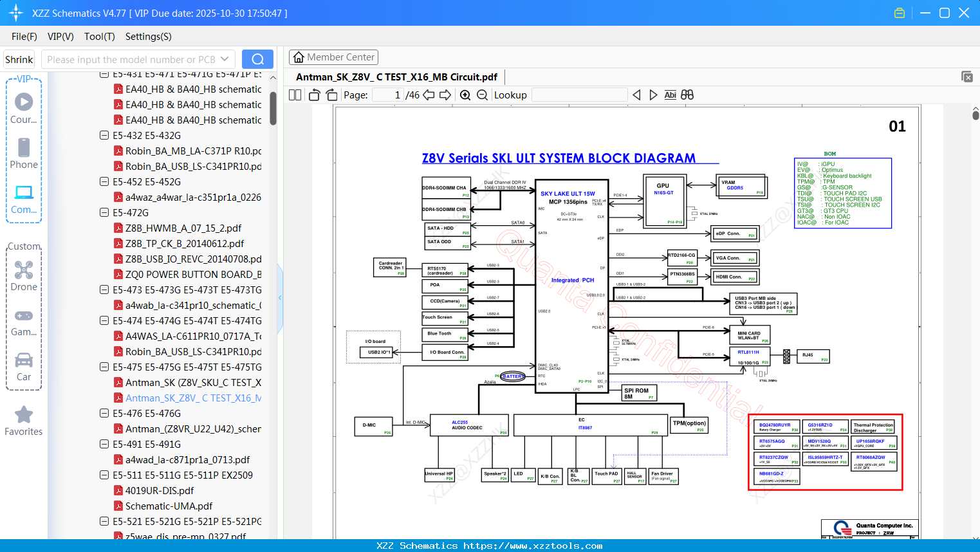Zoom out of the schematic
The image size is (980, 552).
482,95
